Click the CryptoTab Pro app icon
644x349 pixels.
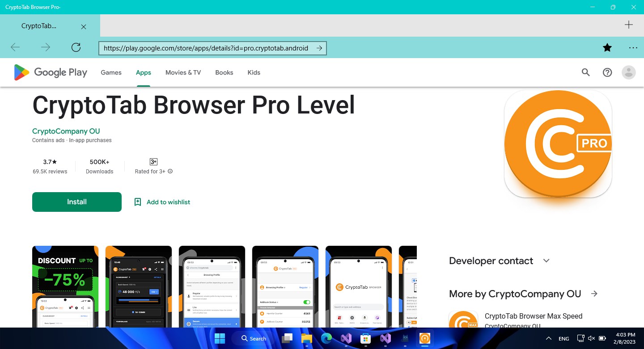[558, 144]
